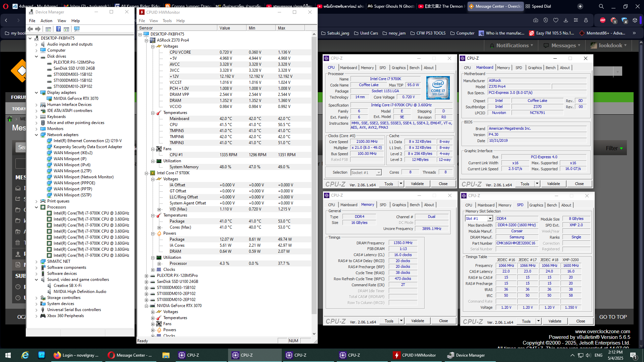
Task: Open the Notifications dropdown on forum
Action: [511, 46]
